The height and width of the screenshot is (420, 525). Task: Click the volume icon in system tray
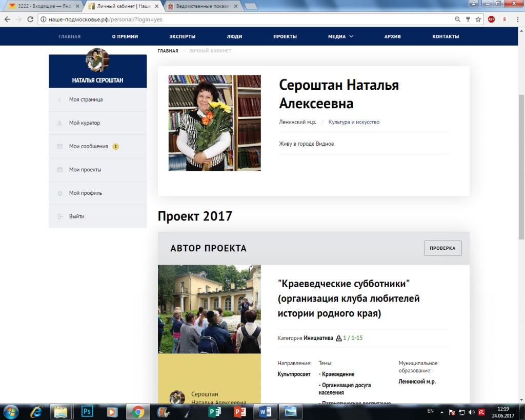coord(472,412)
